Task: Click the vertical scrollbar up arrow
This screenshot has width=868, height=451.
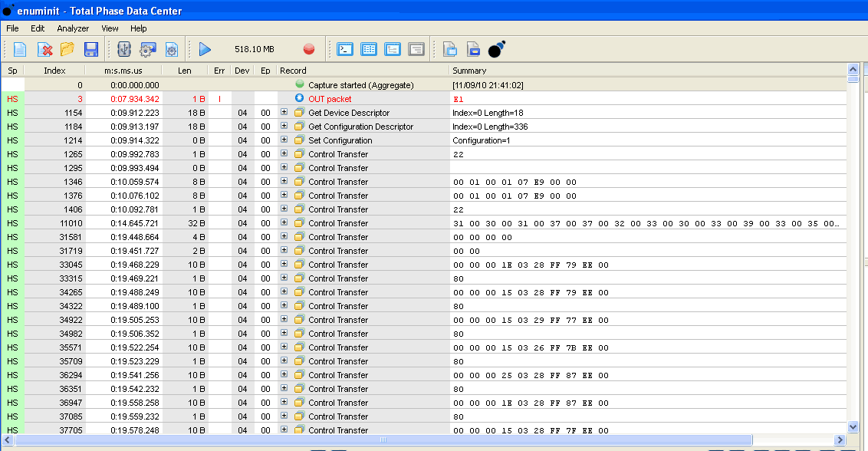Action: 853,69
